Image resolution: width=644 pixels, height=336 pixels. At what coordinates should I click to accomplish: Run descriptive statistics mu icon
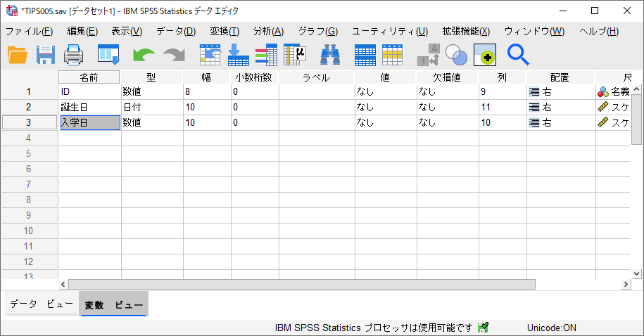click(295, 55)
